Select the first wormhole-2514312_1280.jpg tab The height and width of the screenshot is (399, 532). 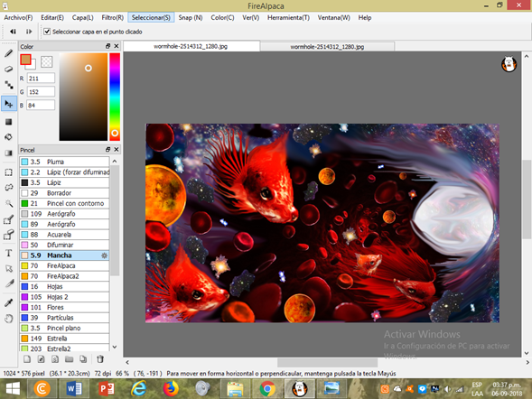tap(191, 46)
